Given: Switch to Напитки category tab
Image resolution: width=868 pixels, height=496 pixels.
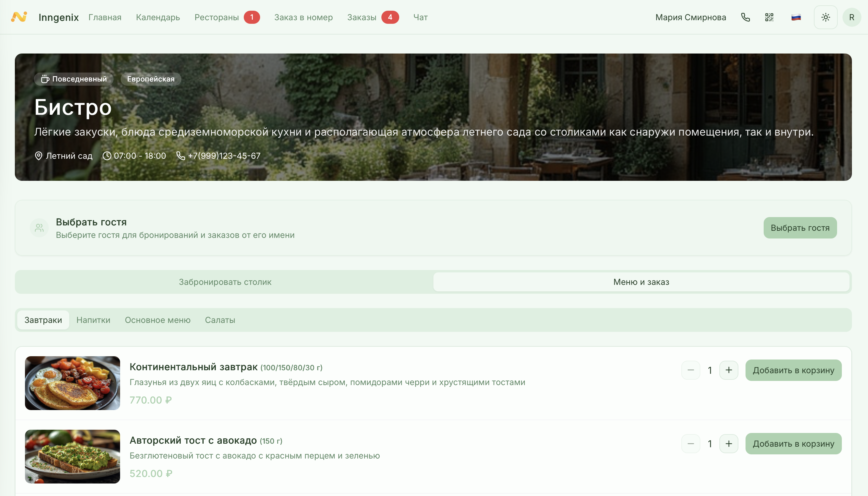Looking at the screenshot, I should (93, 320).
